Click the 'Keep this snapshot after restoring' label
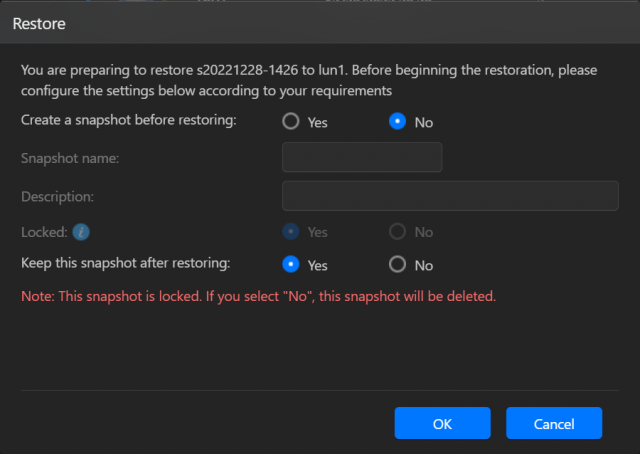Image resolution: width=640 pixels, height=454 pixels. pyautogui.click(x=126, y=264)
